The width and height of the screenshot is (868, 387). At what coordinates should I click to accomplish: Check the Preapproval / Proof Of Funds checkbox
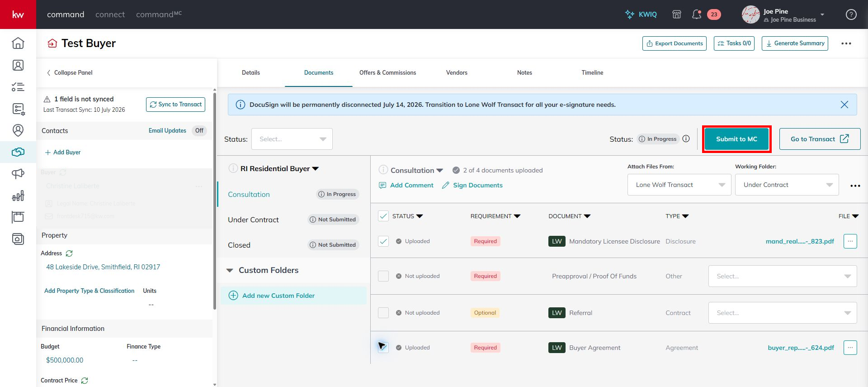pyautogui.click(x=383, y=276)
